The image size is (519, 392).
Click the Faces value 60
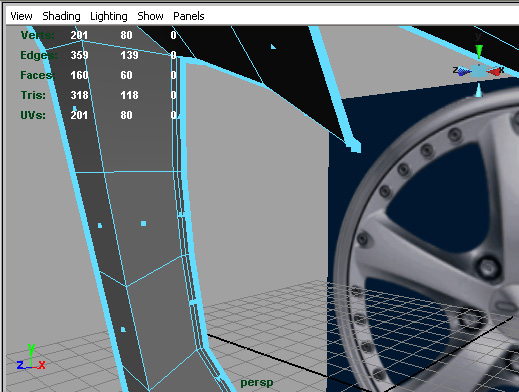(x=126, y=75)
